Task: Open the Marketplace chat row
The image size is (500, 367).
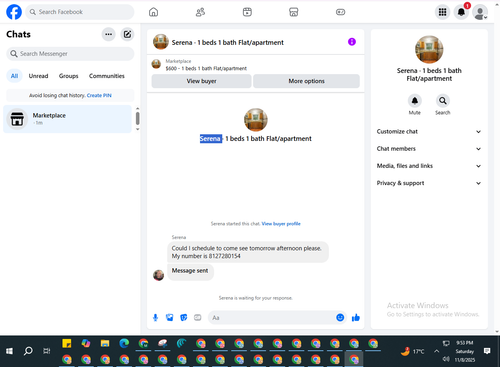Action: pyautogui.click(x=67, y=119)
